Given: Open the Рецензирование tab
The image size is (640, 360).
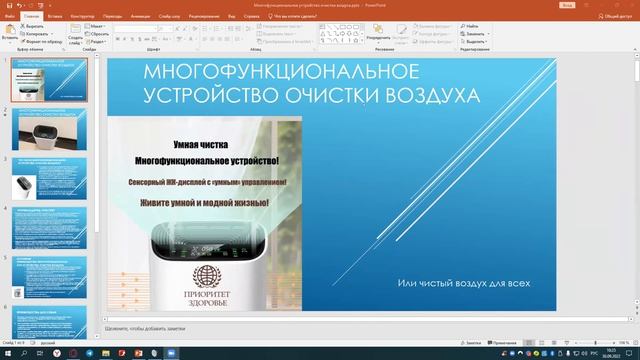Looking at the screenshot, I should coord(204,16).
